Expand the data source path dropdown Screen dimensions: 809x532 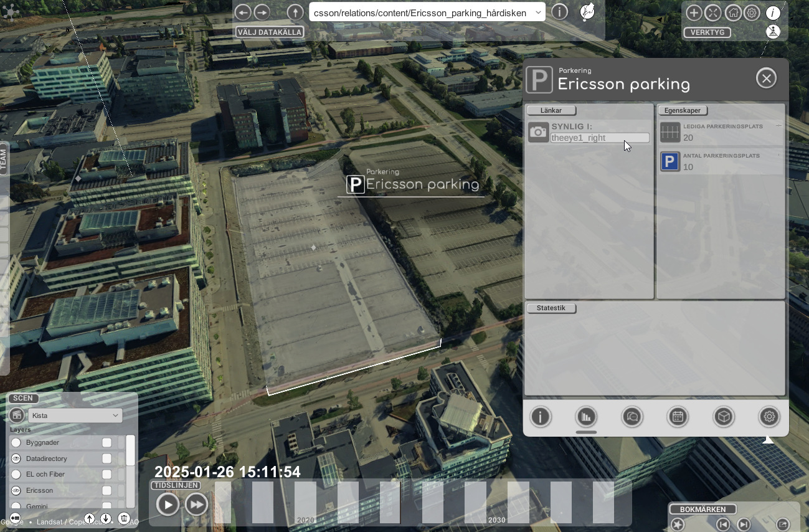tap(538, 12)
